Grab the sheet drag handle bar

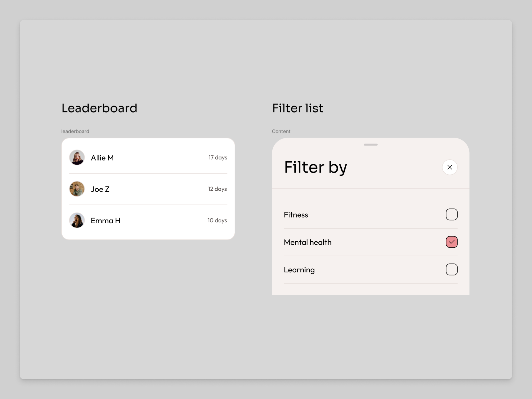click(370, 145)
